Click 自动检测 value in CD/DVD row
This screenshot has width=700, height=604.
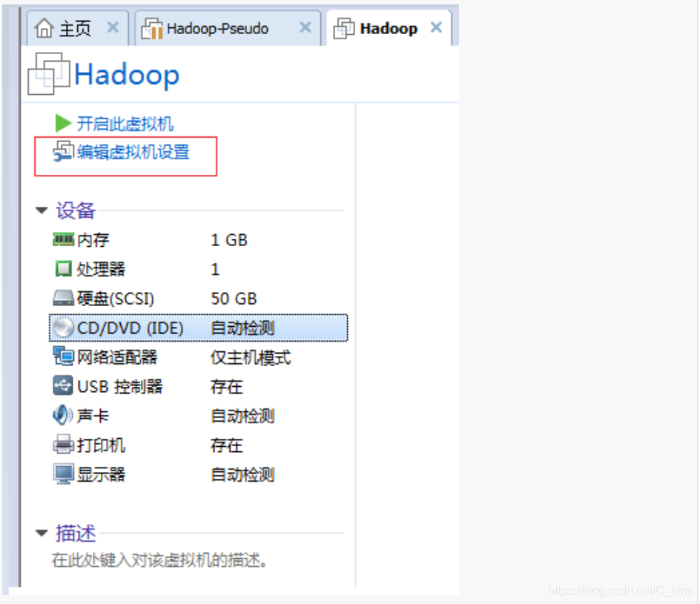pyautogui.click(x=242, y=328)
